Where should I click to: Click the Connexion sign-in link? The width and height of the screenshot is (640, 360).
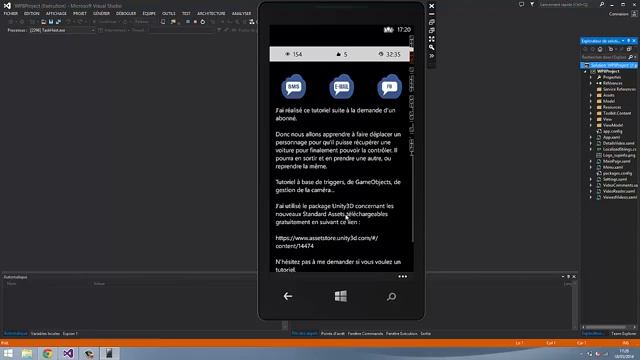tap(618, 14)
